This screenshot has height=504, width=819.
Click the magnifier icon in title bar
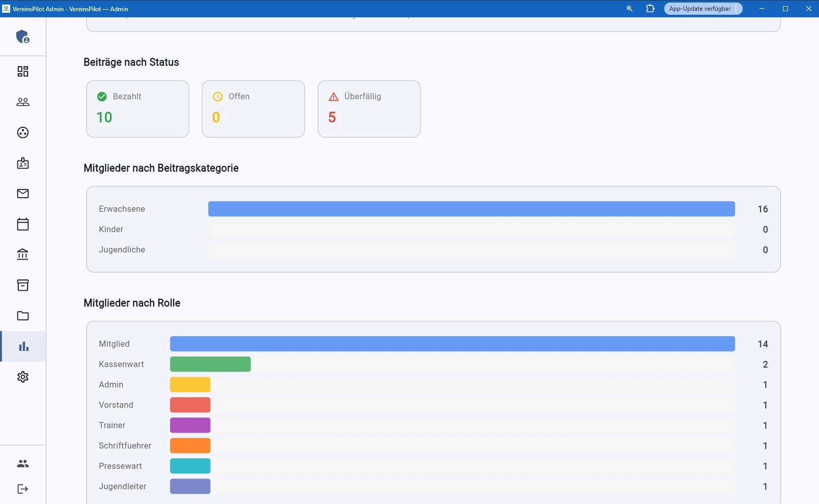629,9
